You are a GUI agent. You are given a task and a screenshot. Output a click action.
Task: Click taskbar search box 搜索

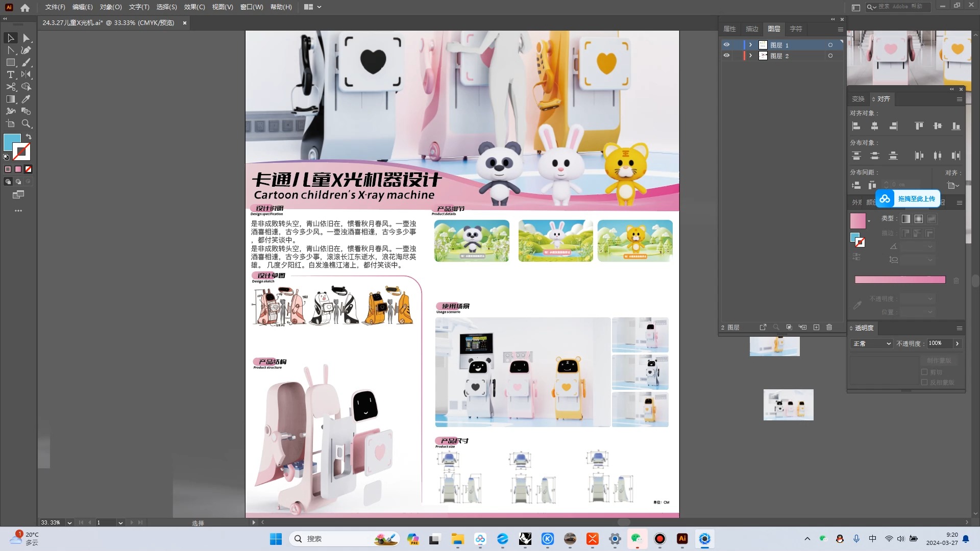[344, 539]
